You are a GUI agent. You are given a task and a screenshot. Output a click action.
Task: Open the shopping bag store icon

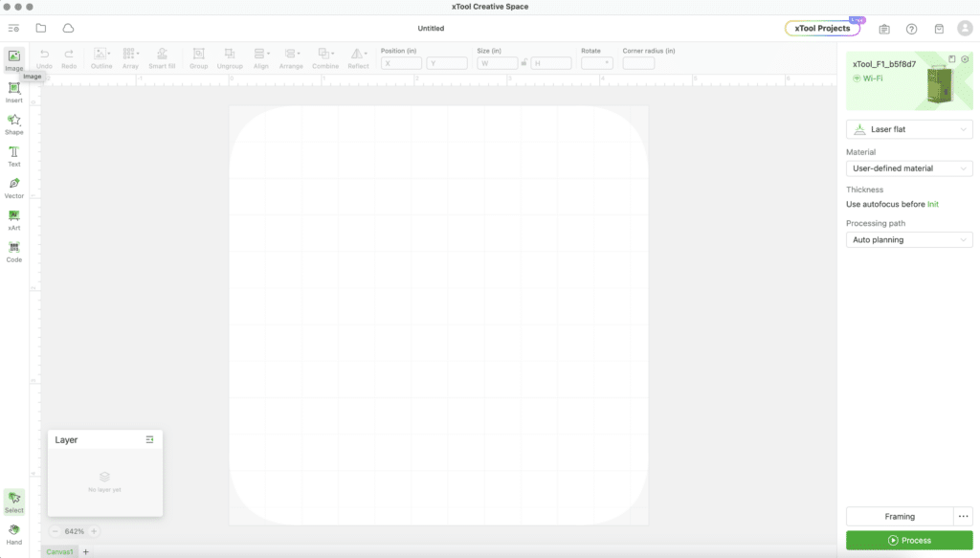pyautogui.click(x=939, y=29)
